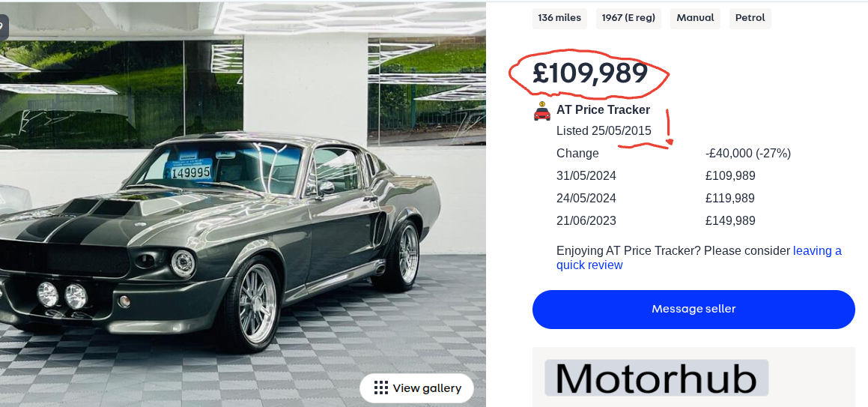Screen dimensions: 868x407
Task: Click the AT Price Tracker heading
Action: pos(603,110)
